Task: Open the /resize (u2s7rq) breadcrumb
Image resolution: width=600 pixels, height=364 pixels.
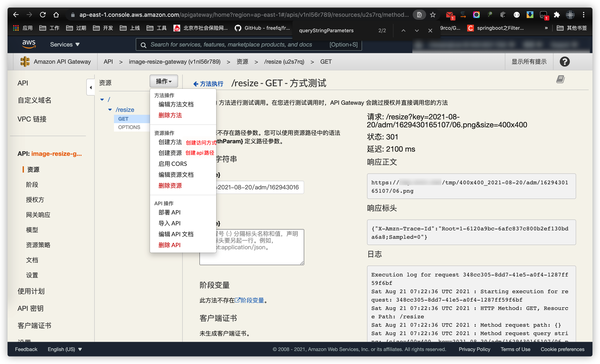Action: pos(284,62)
